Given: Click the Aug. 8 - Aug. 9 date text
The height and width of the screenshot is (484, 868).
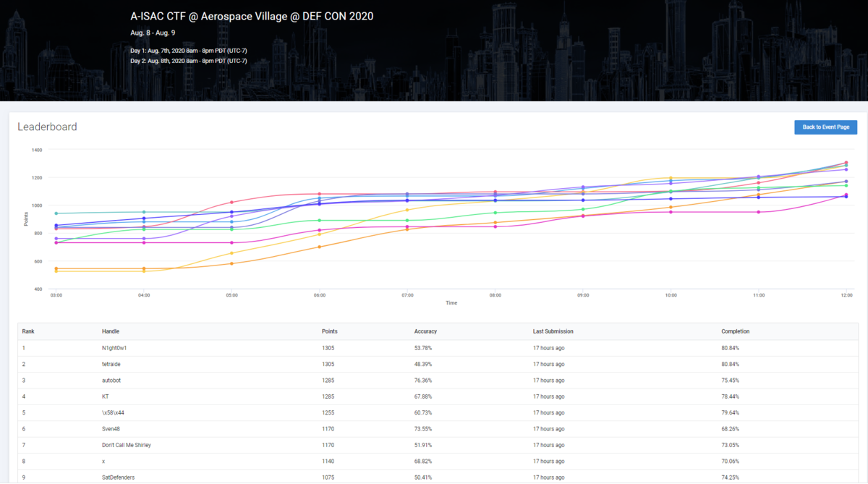Looking at the screenshot, I should coord(153,33).
